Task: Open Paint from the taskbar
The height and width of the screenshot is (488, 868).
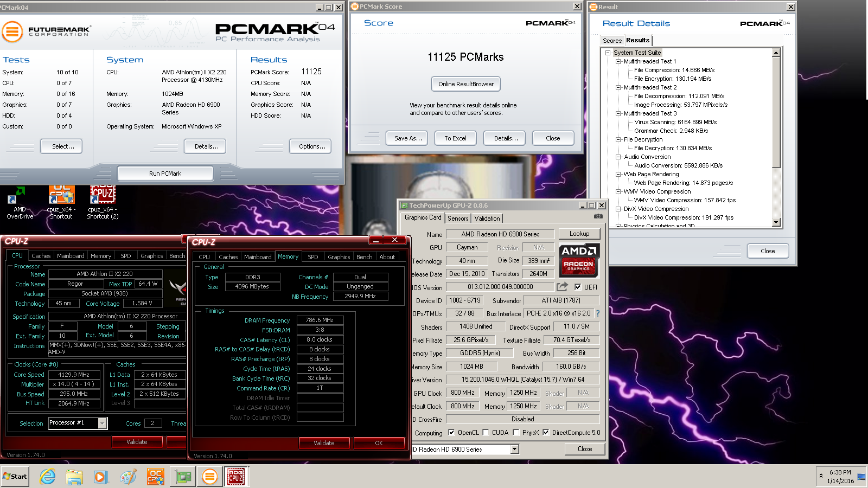Action: point(128,477)
